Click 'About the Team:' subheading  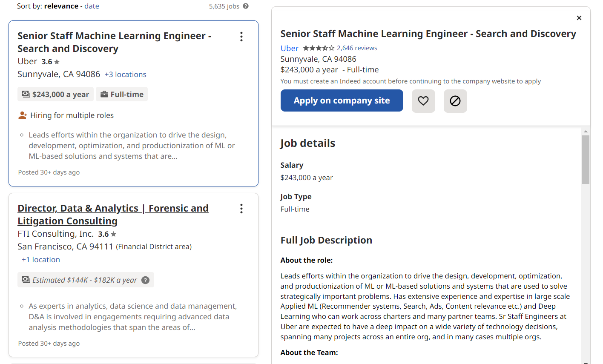coord(309,353)
